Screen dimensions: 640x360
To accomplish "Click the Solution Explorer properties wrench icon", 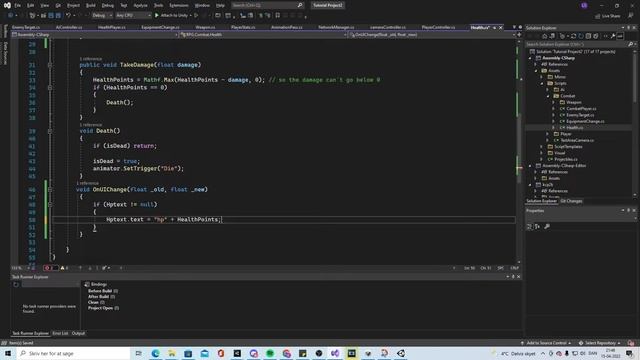I will coord(613,36).
